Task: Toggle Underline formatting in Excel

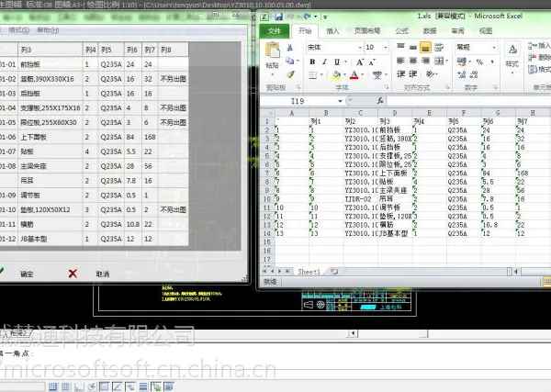Action: click(x=337, y=62)
